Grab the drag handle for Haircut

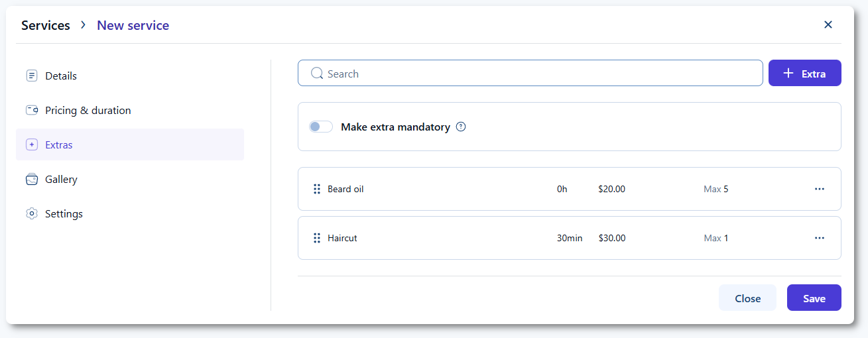pos(316,238)
